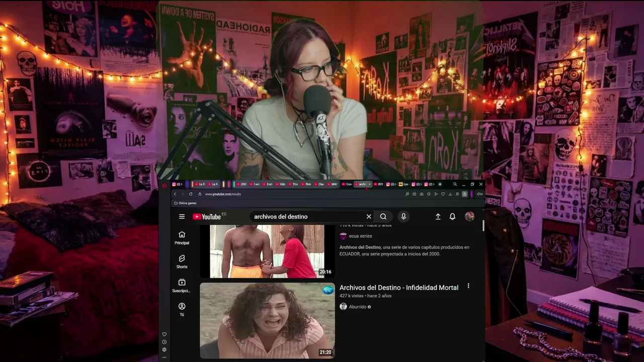Click the green tab island color strip
Viewport: 644px width, 362px height.
[x=234, y=185]
